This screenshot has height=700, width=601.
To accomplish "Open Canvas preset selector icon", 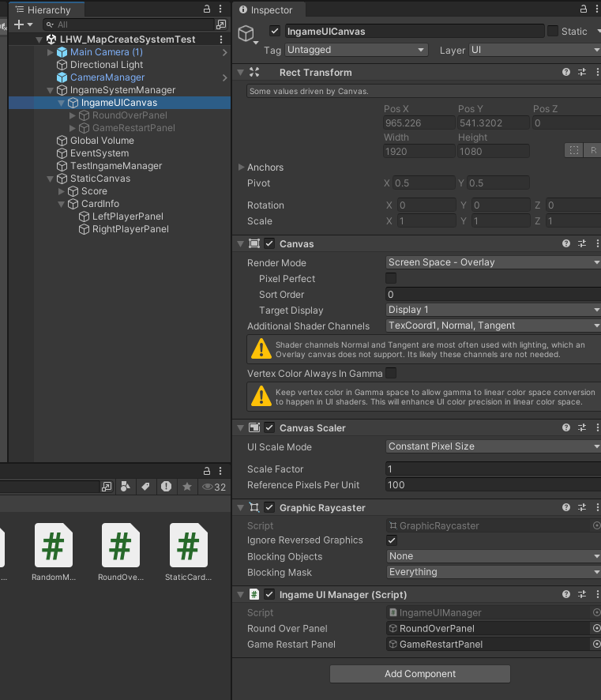I will pos(582,244).
